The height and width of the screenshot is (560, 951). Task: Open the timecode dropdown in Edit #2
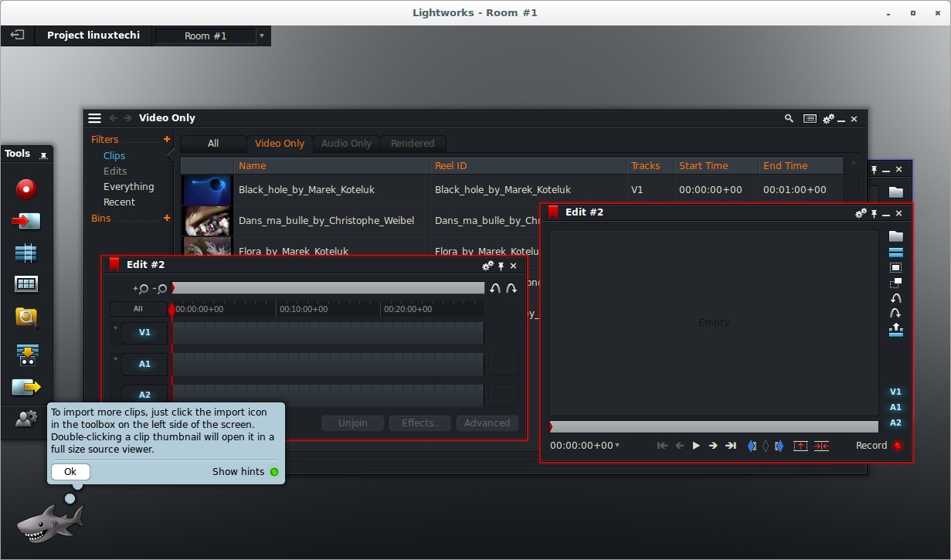(x=616, y=445)
